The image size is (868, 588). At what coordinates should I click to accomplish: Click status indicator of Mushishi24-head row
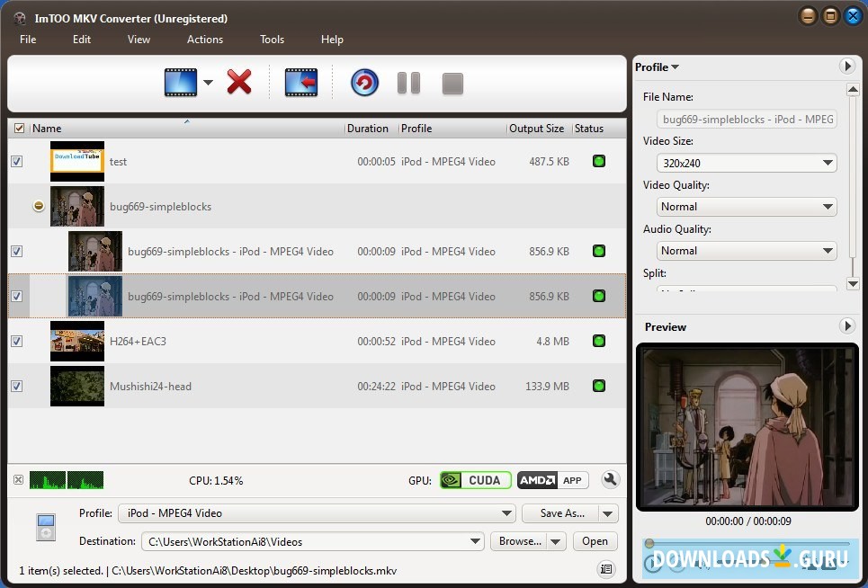click(599, 386)
